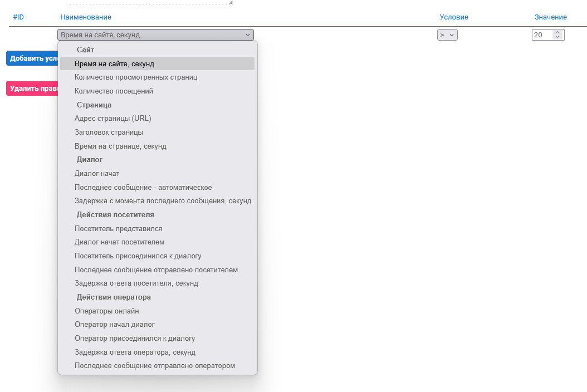Screen dimensions: 587x392
Task: Open the condition operator '>' dropdown
Action: (447, 35)
